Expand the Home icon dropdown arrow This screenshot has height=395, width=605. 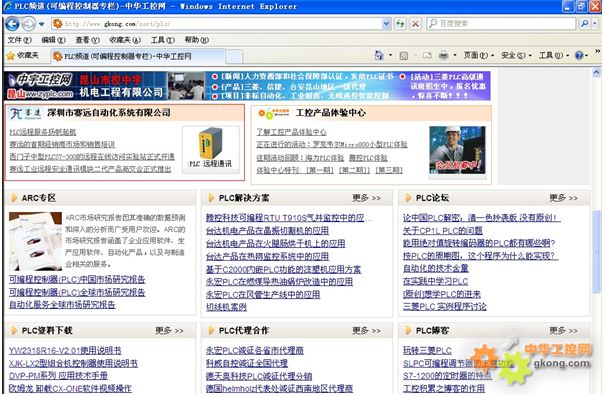click(x=390, y=56)
